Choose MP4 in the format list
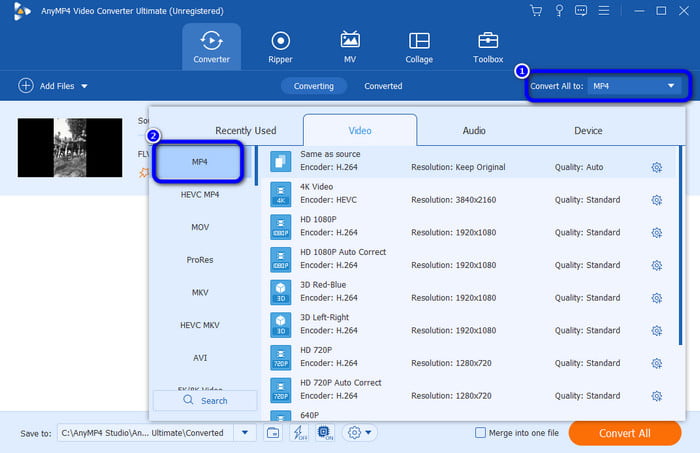The height and width of the screenshot is (453, 700). [200, 162]
